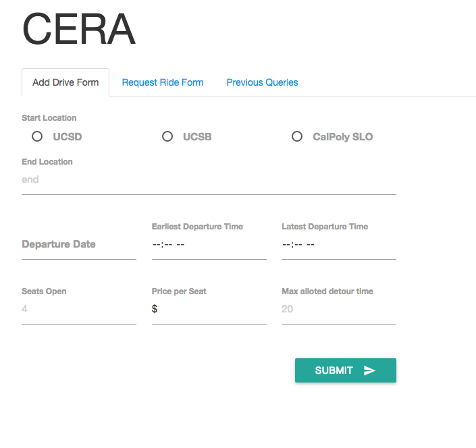The height and width of the screenshot is (448, 476).
Task: Click the Earliest Departure Time field
Action: (x=209, y=244)
